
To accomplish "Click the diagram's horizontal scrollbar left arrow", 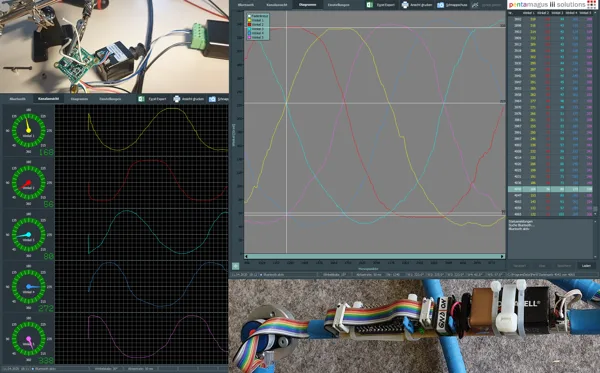I will coord(246,256).
